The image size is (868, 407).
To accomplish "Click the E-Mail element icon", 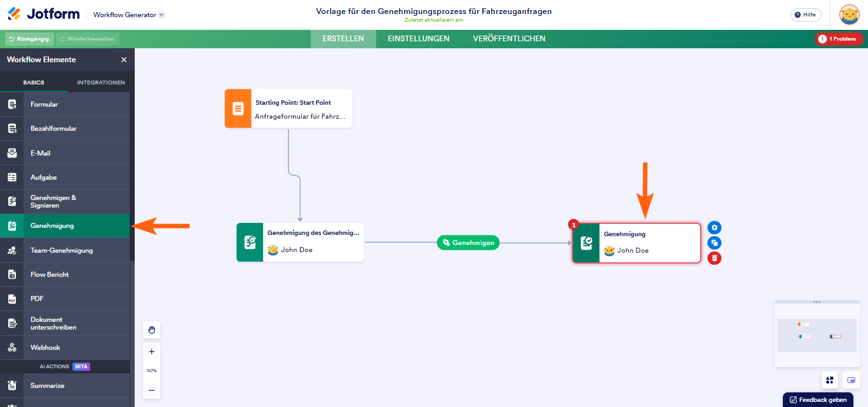I will [12, 153].
